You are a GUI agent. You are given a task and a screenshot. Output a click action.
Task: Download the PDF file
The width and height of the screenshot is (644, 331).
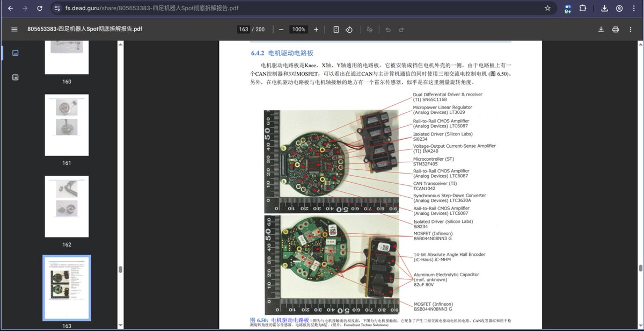[601, 29]
